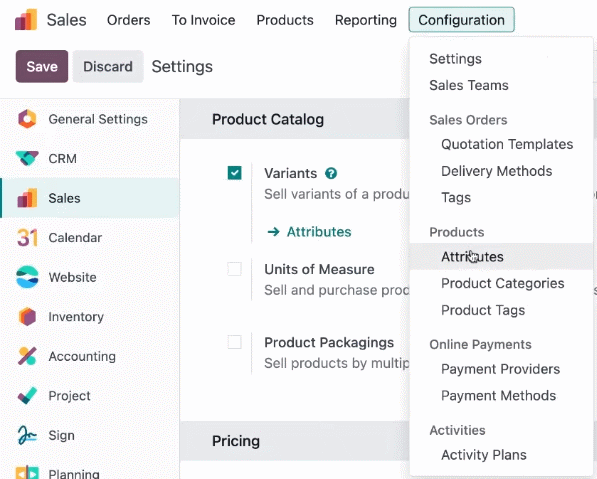Click the Pricing section header
The width and height of the screenshot is (597, 479).
click(236, 441)
